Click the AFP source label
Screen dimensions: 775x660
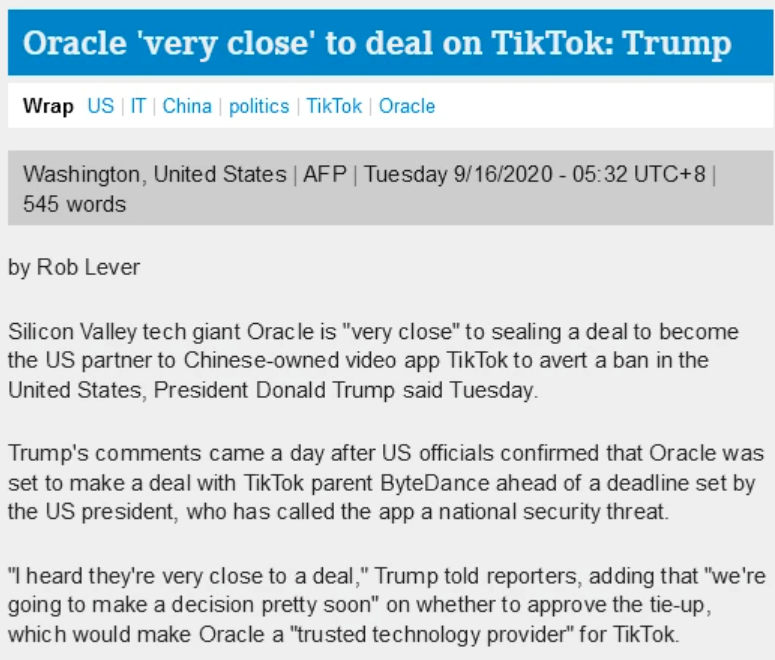325,174
